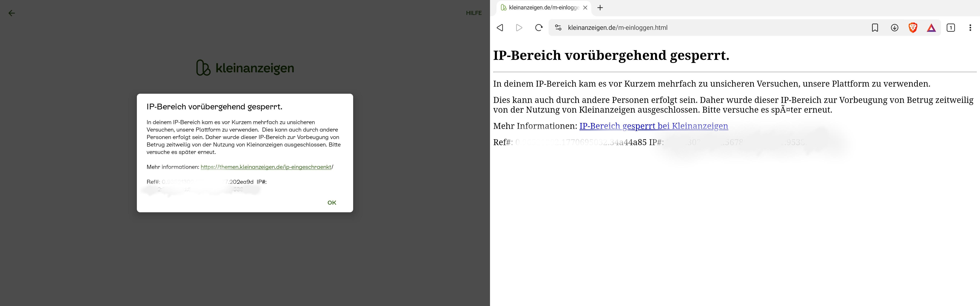Bookmark this page

click(875, 28)
